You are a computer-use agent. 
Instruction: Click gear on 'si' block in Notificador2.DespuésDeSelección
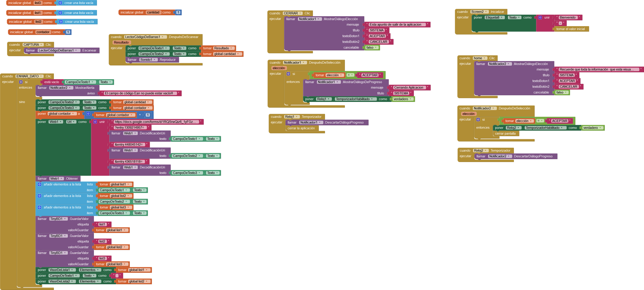[x=478, y=120]
